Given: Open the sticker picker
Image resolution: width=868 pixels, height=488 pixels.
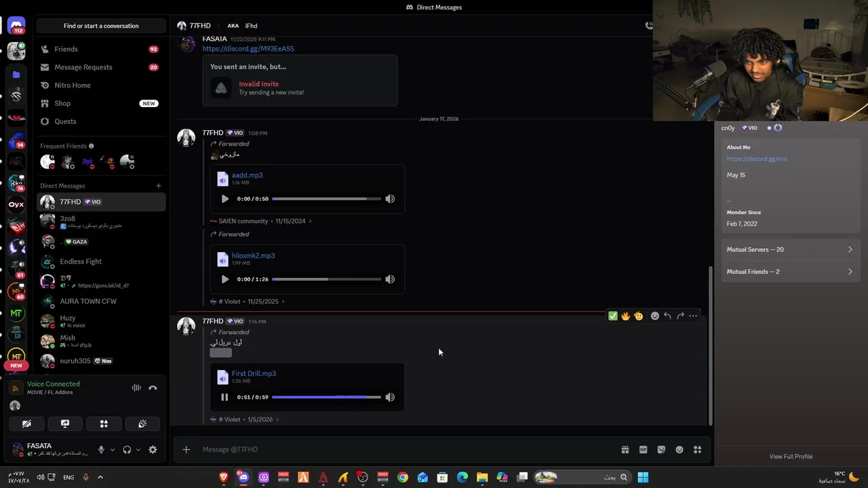Looking at the screenshot, I should tap(661, 449).
